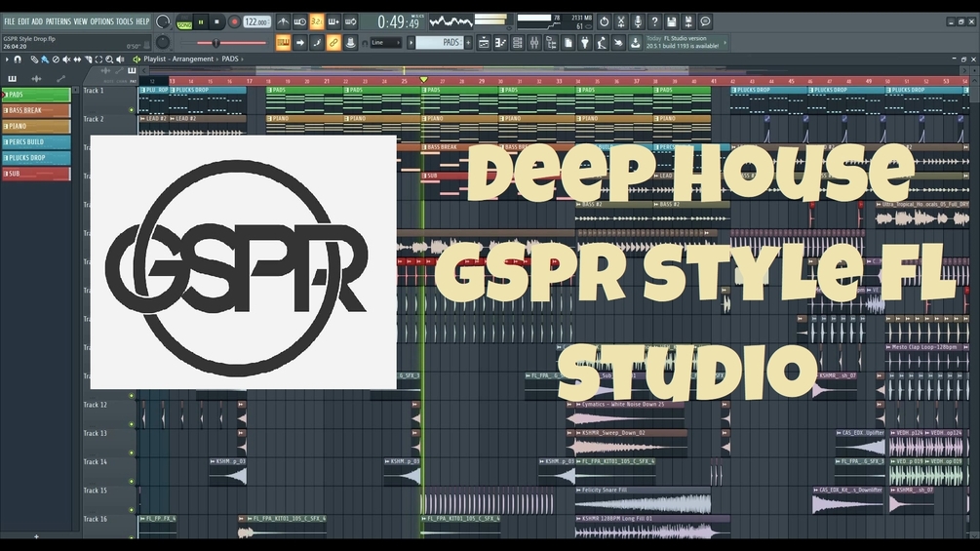Image resolution: width=980 pixels, height=551 pixels.
Task: Select the playlist zoom tool
Action: pos(109,59)
